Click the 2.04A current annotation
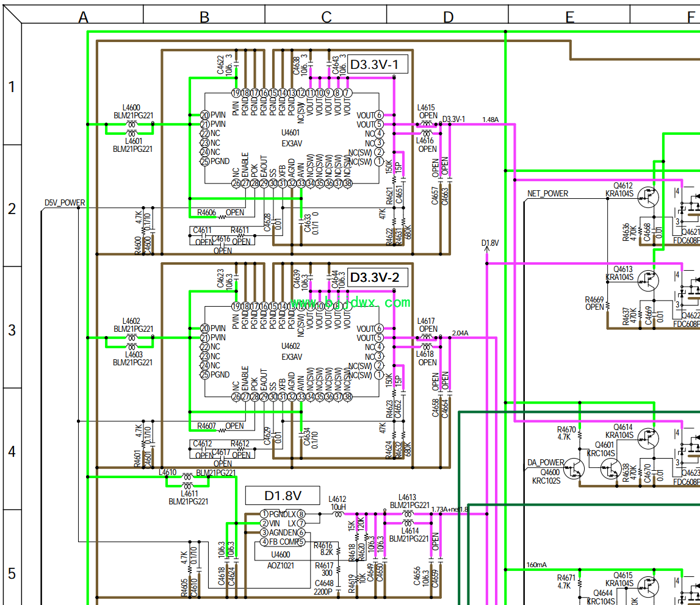Screen dimensions: 700x605 (460, 333)
